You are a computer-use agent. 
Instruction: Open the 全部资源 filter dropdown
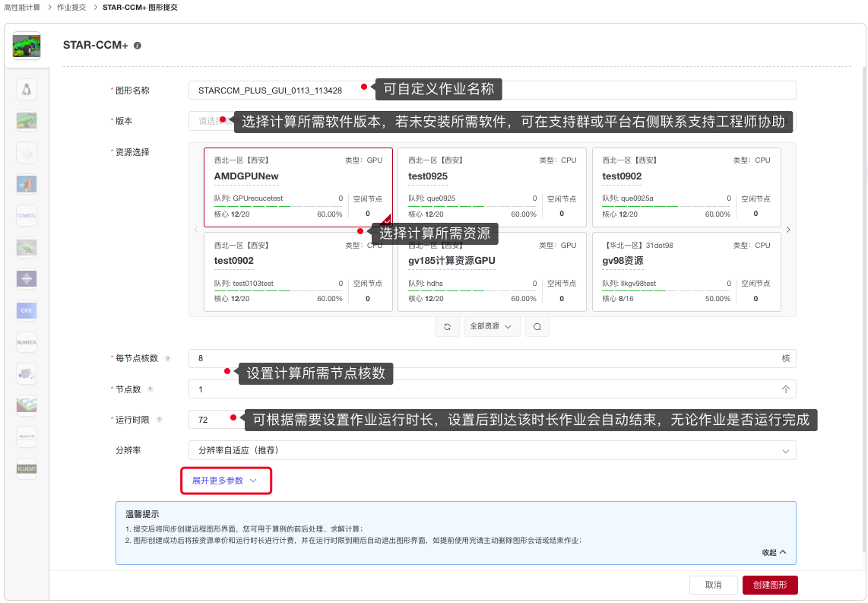pos(491,326)
